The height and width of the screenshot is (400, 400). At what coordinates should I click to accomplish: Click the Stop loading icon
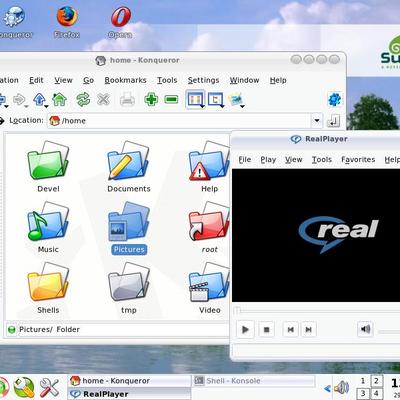pyautogui.click(x=103, y=99)
